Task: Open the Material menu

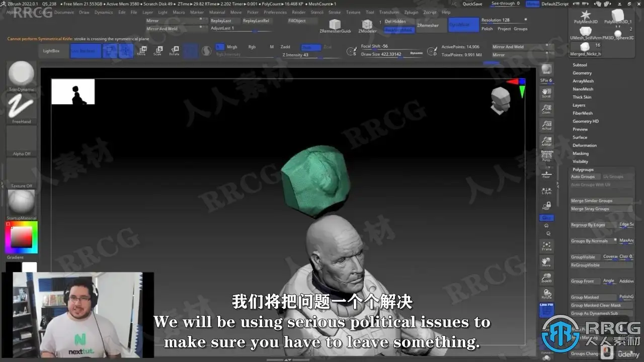Action: point(217,12)
